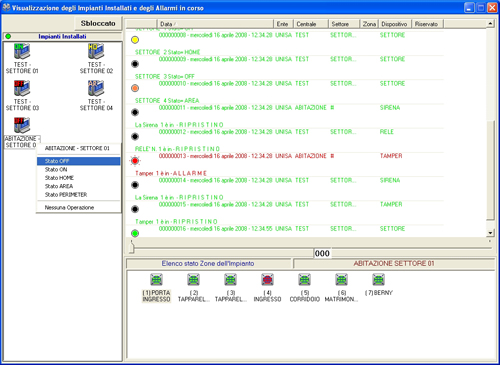
Task: Click red alarm indicator of event 000000013
Action: 135,161
